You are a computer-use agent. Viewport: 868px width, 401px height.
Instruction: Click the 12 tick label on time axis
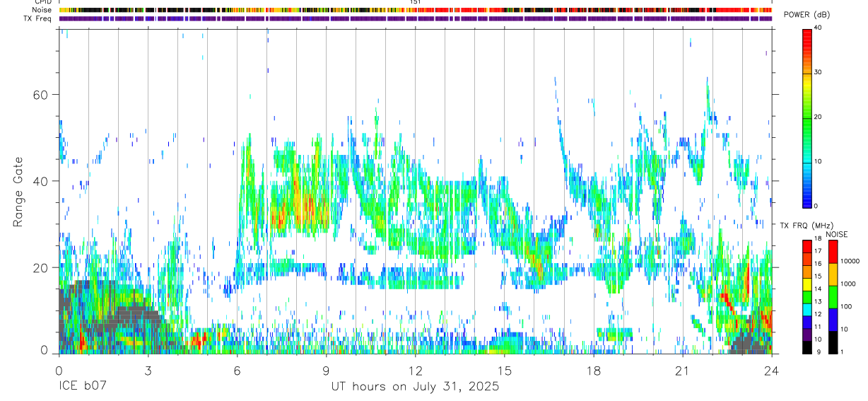point(415,371)
